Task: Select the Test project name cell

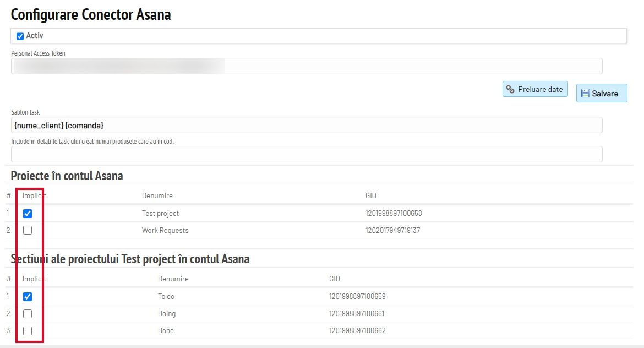Action: point(160,213)
